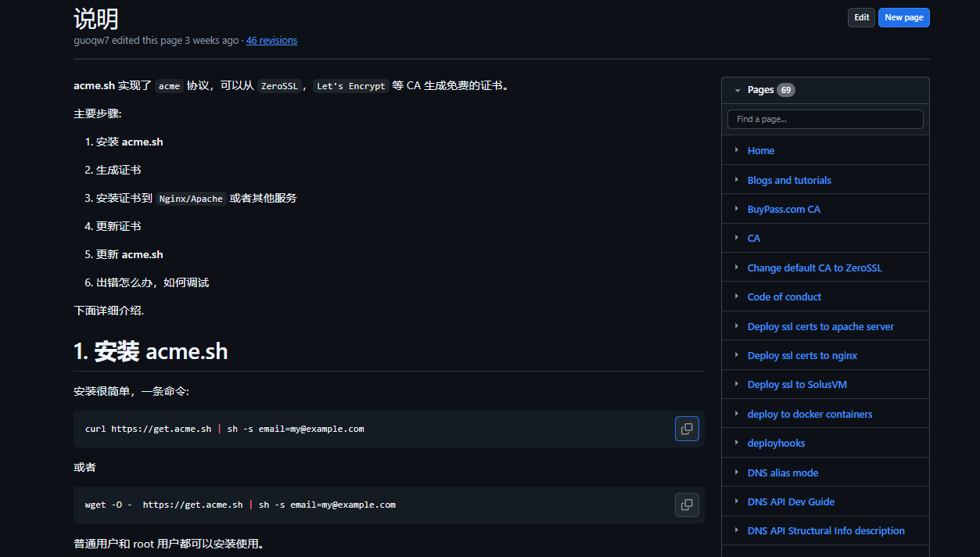Click the Edit button

[861, 17]
